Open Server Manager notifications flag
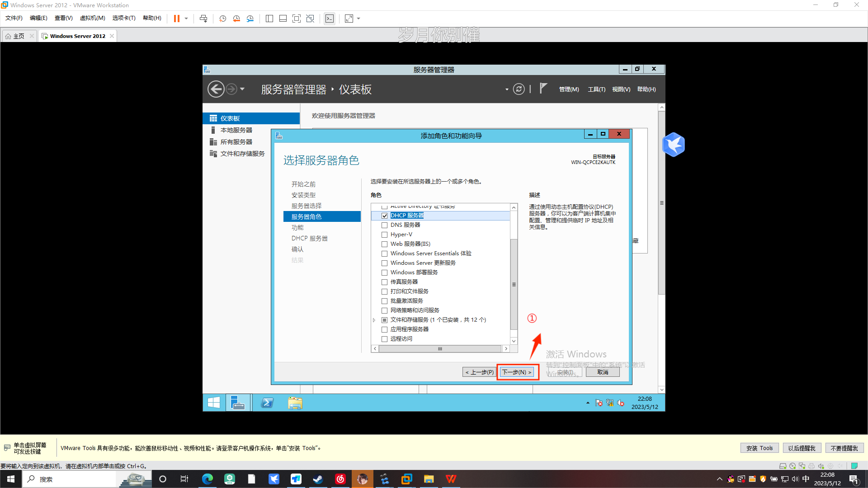Screen dimensions: 868x488 click(x=543, y=89)
